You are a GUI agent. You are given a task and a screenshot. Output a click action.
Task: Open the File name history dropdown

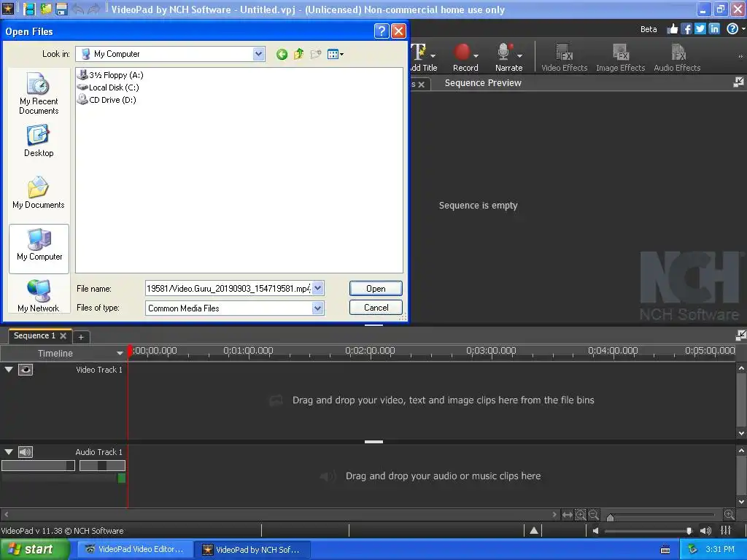318,288
